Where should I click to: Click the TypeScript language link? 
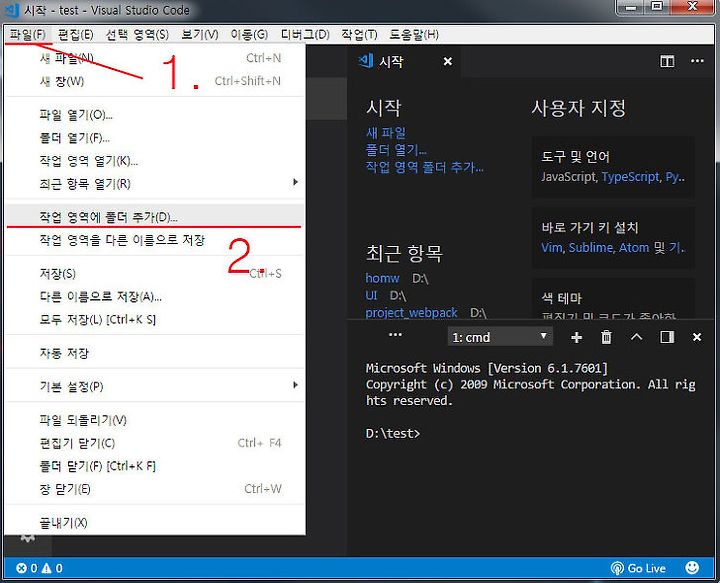(631, 177)
